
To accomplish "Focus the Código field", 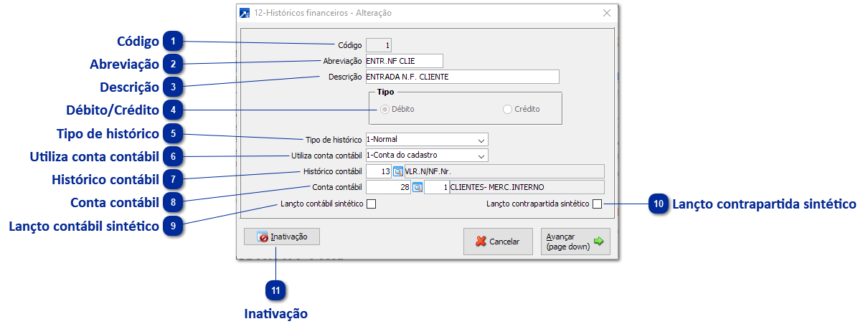I will [x=379, y=45].
